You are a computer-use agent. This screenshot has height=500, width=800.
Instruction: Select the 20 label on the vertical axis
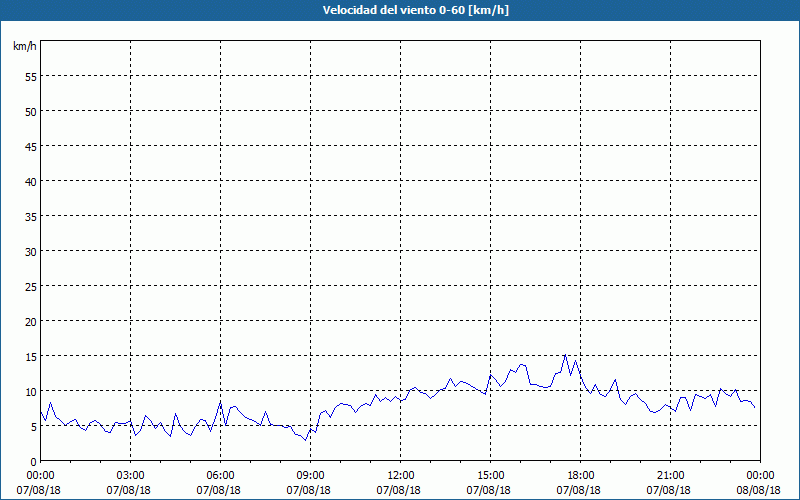pyautogui.click(x=30, y=321)
